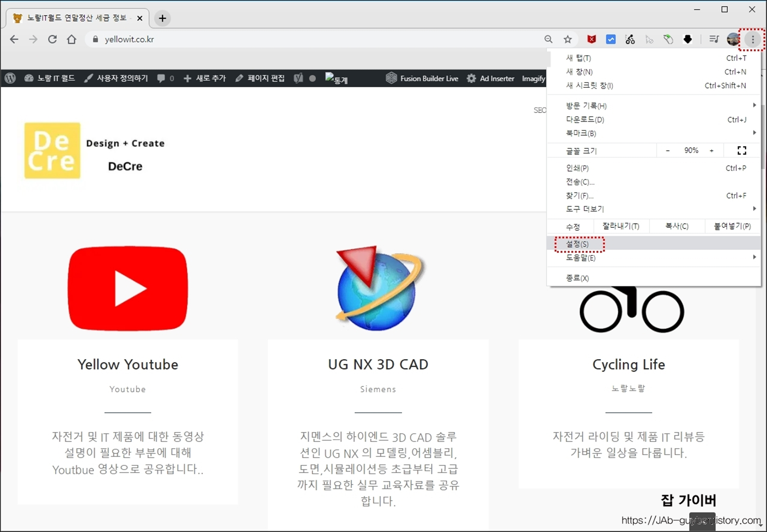Click 붙여넣기(P) in the edit row
767x532 pixels.
tap(732, 226)
